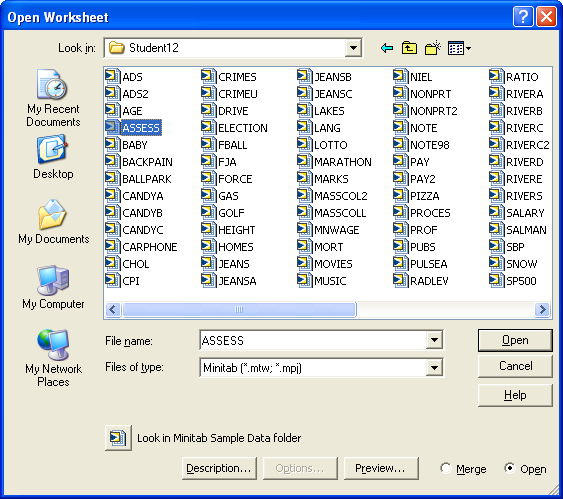Select file named PROF
This screenshot has width=563, height=499.
424,230
